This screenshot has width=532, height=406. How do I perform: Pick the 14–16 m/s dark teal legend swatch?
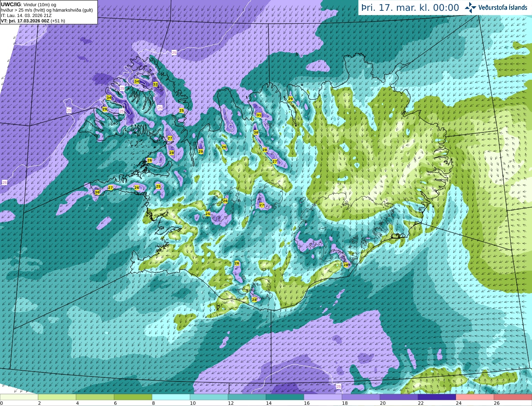click(x=285, y=397)
